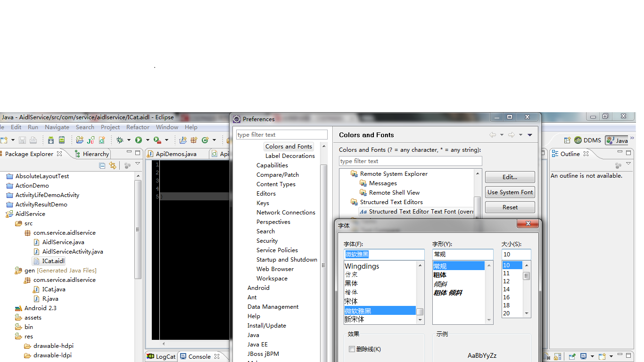The image size is (644, 362).
Task: Open the Android SDK Manager from the toolbar
Action: click(50, 140)
